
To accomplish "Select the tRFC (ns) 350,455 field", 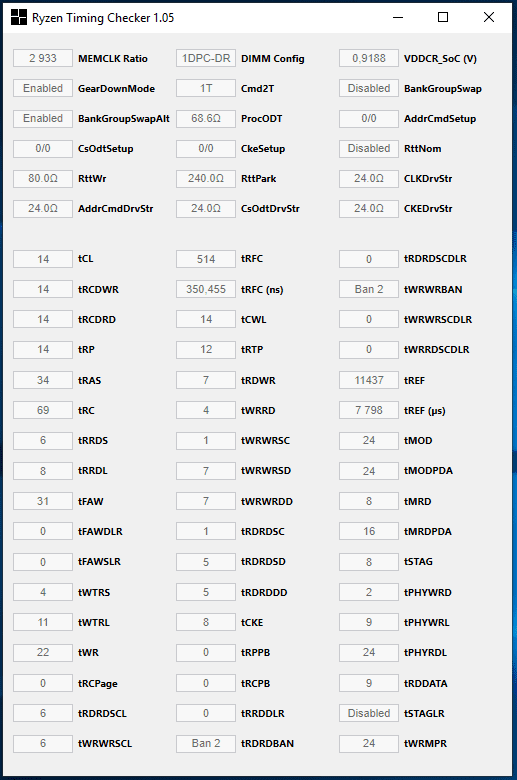I will 206,289.
